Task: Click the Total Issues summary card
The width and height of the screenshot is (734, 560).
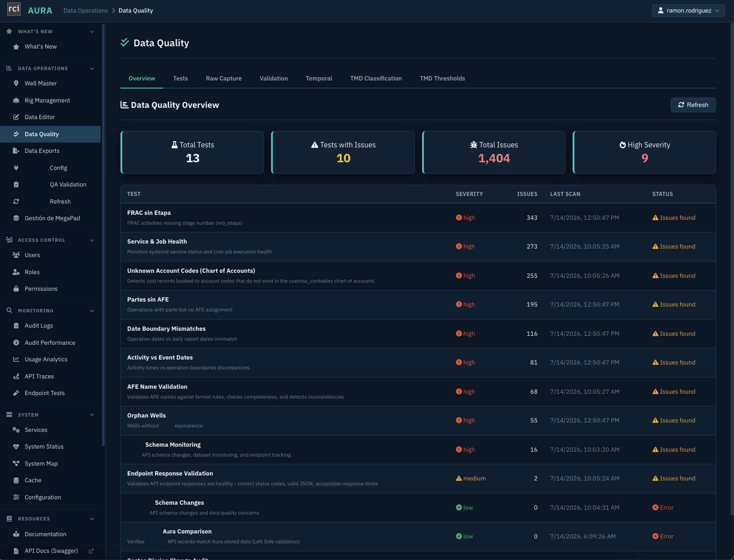Action: point(494,152)
